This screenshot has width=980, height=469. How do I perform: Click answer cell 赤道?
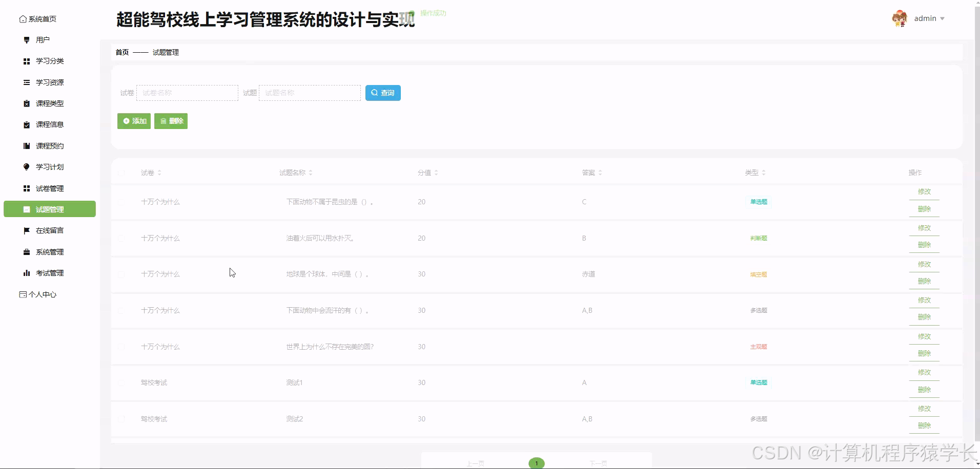[x=588, y=274]
